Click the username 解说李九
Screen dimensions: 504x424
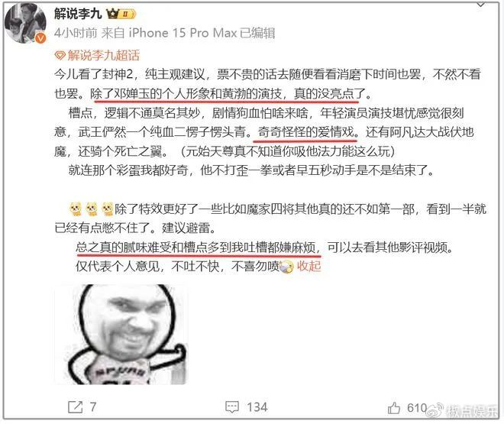click(x=78, y=14)
